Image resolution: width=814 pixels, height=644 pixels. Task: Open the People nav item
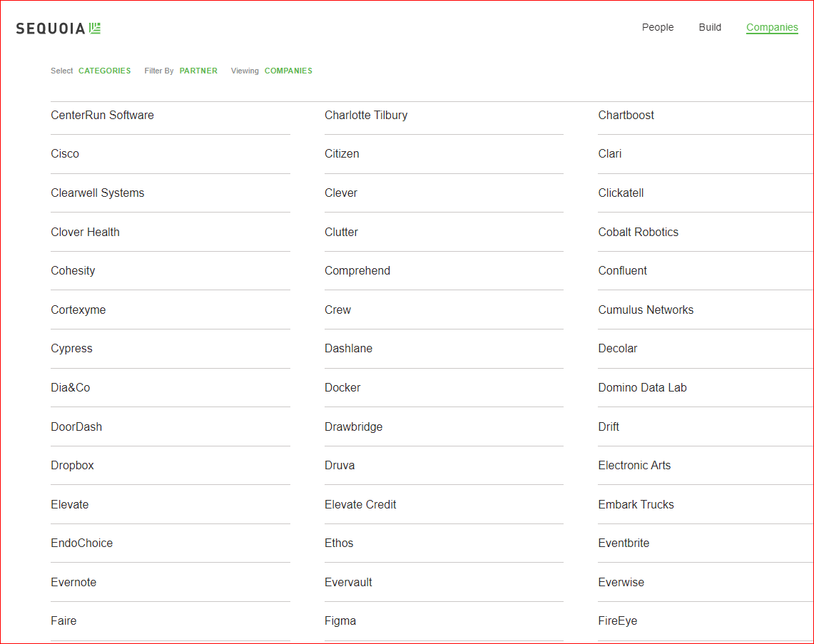658,28
